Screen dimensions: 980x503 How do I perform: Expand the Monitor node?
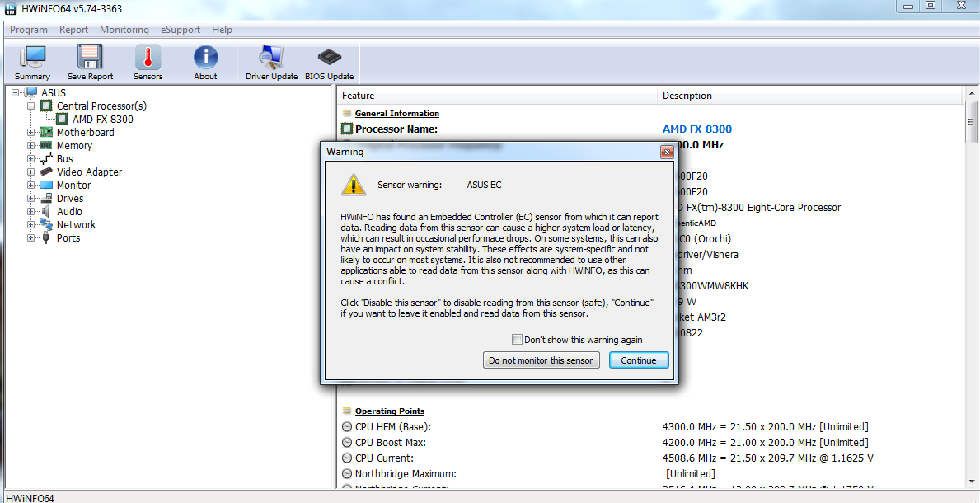pos(30,186)
